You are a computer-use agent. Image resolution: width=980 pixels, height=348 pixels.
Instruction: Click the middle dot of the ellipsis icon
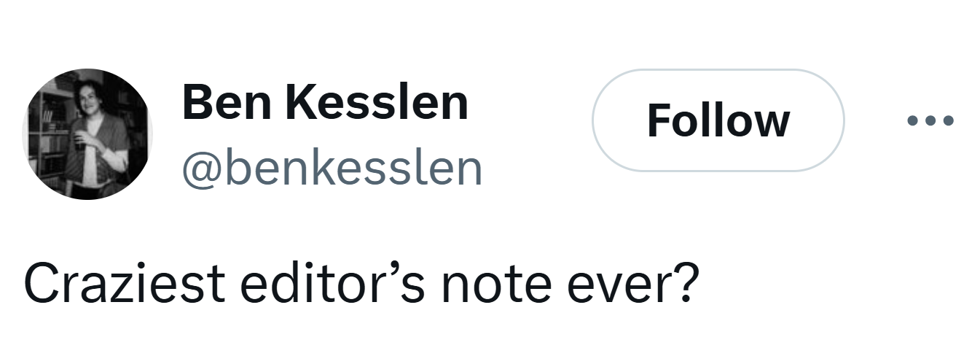click(x=930, y=120)
